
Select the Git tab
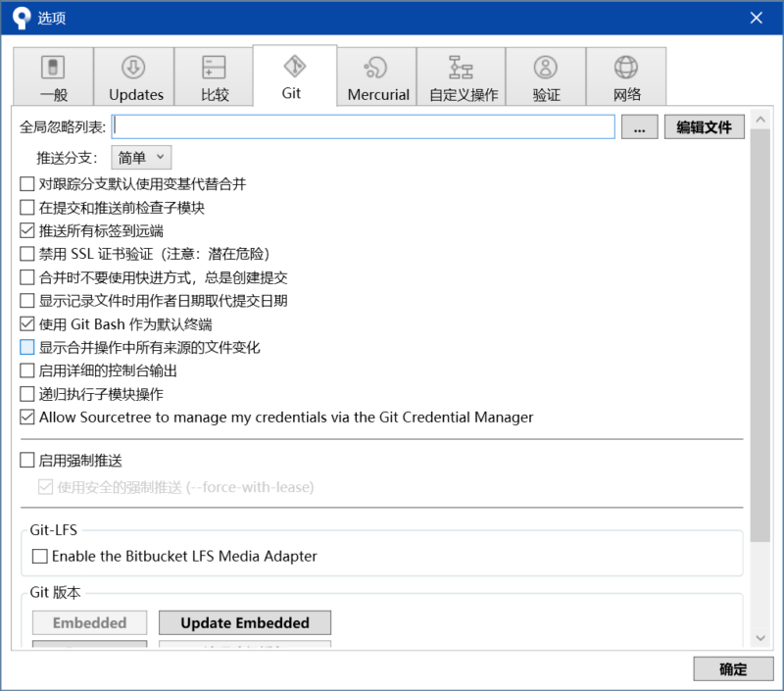(x=295, y=75)
